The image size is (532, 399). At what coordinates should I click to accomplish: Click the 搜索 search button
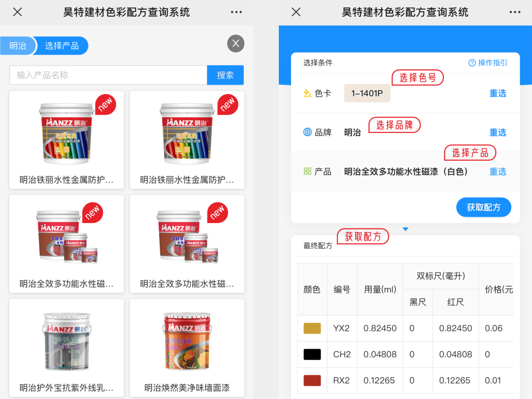pos(225,75)
